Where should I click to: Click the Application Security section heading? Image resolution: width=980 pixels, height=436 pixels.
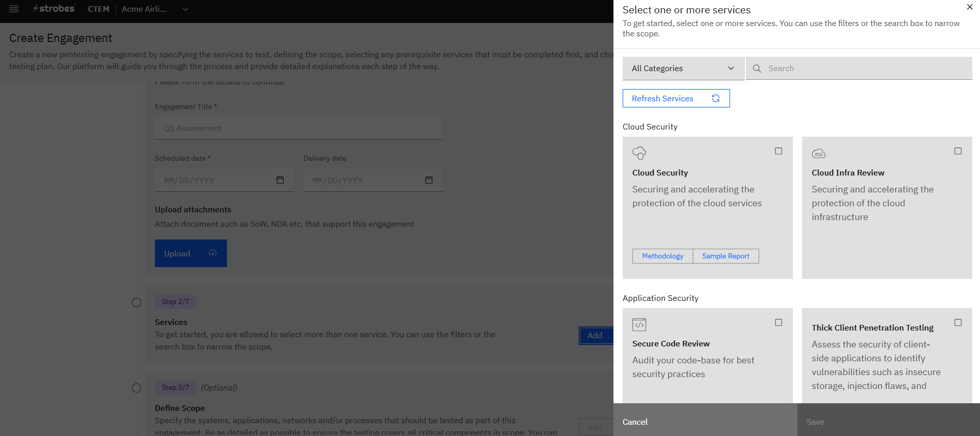coord(660,298)
